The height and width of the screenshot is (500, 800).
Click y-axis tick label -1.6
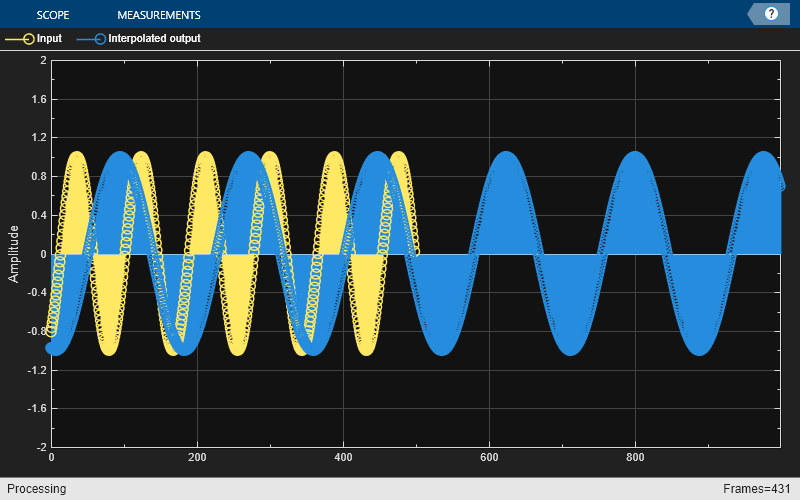[36, 409]
